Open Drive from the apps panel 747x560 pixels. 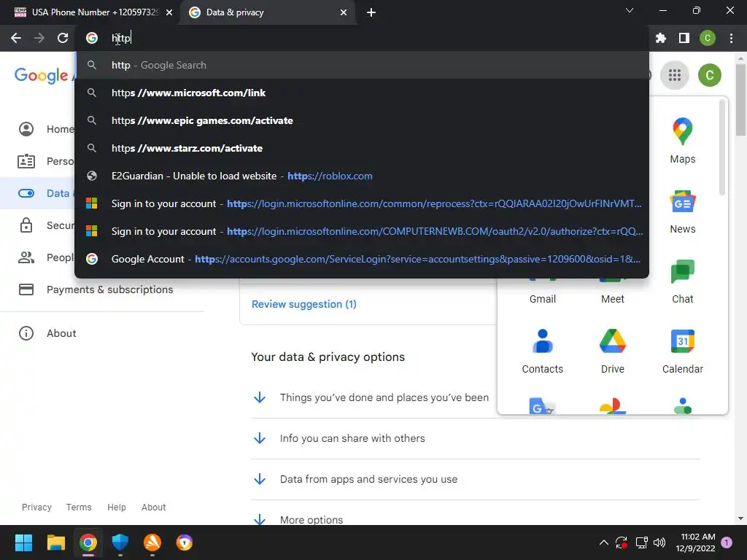tap(612, 351)
